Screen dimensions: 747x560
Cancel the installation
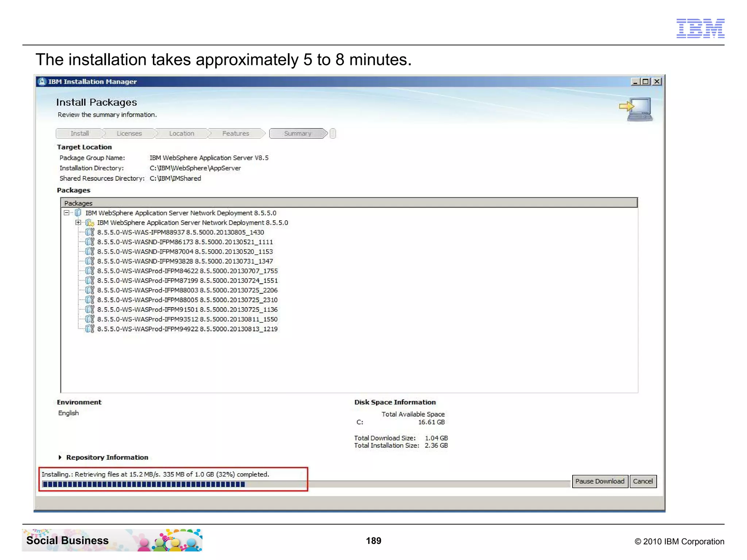(x=643, y=481)
